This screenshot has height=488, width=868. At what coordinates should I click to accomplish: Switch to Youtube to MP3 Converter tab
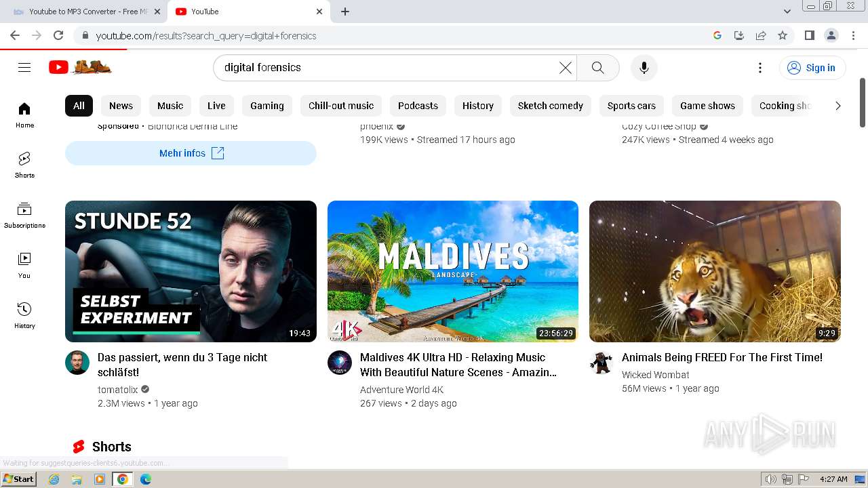[87, 12]
